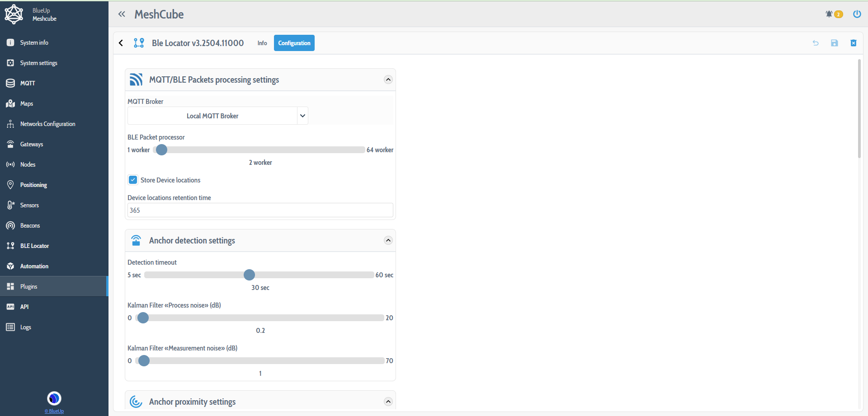Collapse the Anchor detection settings panel
The width and height of the screenshot is (868, 416).
click(x=388, y=240)
